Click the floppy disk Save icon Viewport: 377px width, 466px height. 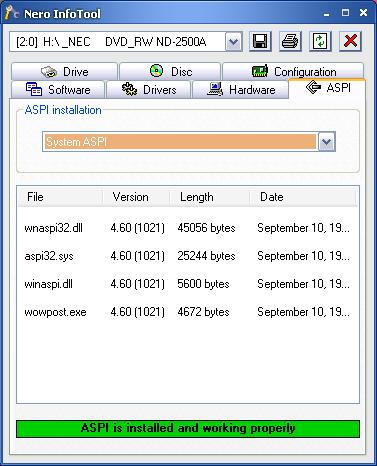(x=260, y=42)
